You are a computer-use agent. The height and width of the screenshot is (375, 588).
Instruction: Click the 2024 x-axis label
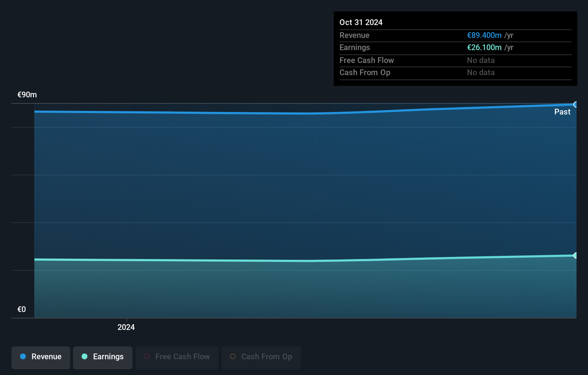(x=126, y=327)
